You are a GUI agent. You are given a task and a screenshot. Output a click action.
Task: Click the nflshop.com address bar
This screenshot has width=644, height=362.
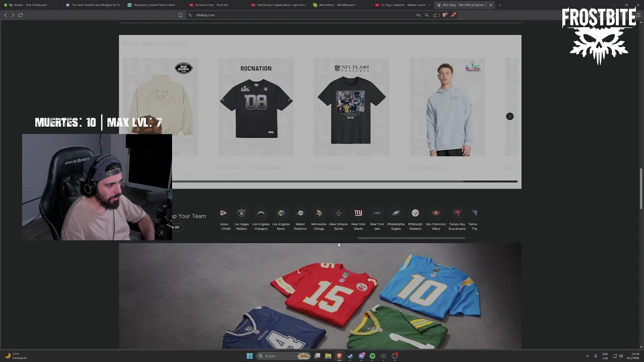302,15
